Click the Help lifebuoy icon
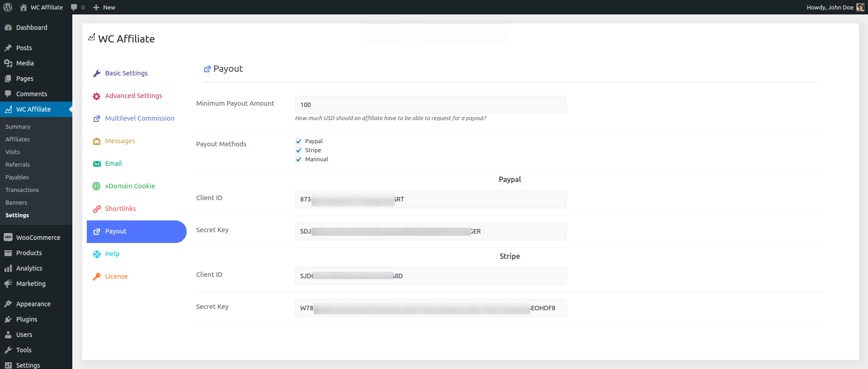This screenshot has height=369, width=868. tap(97, 254)
